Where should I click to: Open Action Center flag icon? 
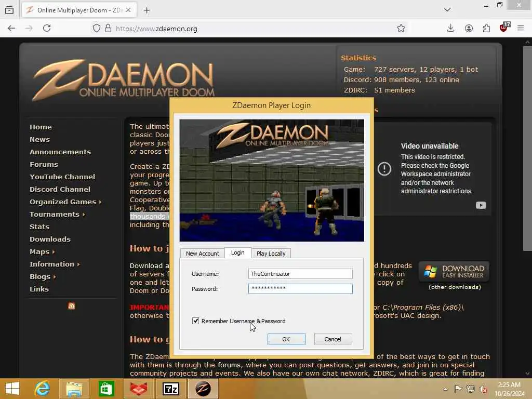tap(458, 389)
